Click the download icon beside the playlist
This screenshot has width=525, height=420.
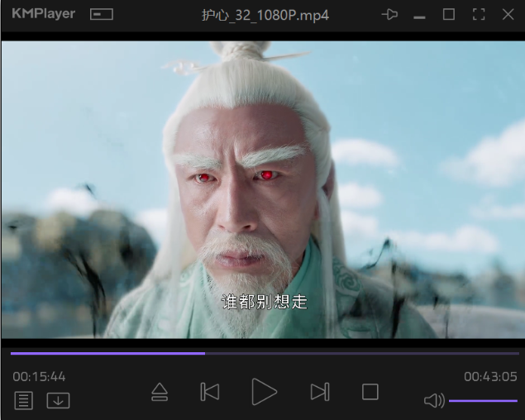click(58, 401)
